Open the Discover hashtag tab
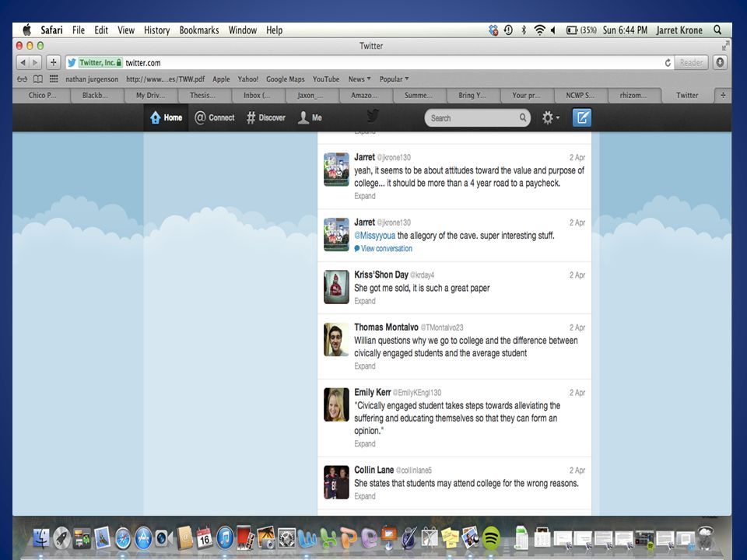 pyautogui.click(x=266, y=117)
